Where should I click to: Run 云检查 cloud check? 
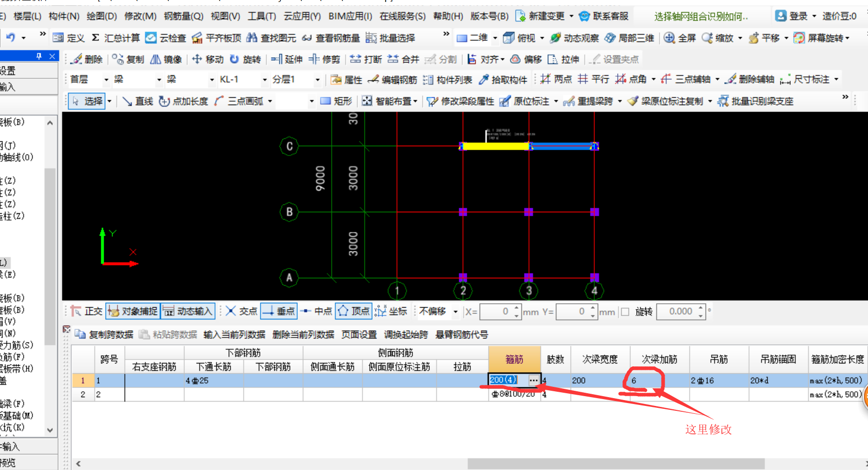point(166,38)
